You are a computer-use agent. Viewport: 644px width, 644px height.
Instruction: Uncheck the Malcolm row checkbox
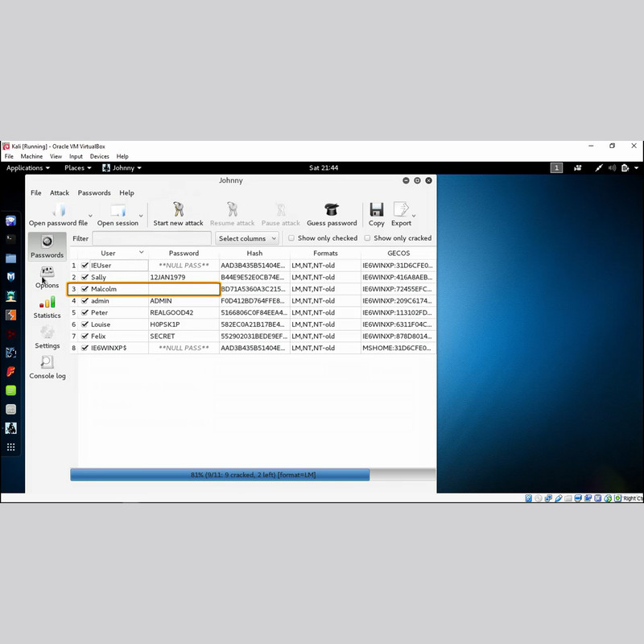point(85,289)
